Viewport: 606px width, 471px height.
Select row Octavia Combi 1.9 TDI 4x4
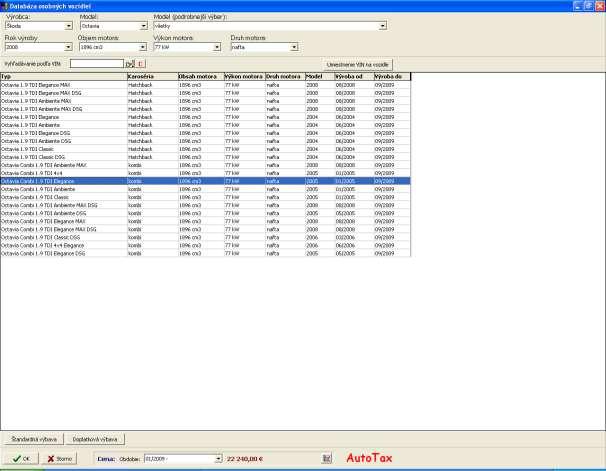[205, 173]
